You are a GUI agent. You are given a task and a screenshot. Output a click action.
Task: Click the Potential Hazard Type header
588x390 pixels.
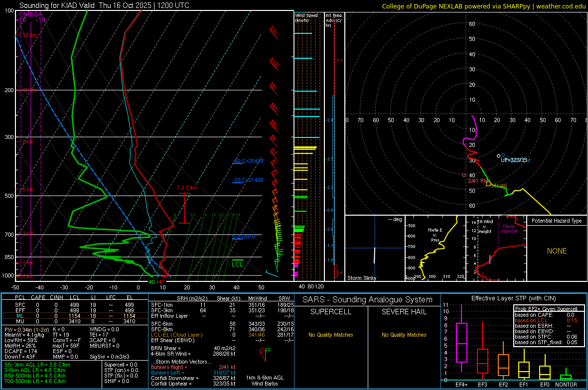(x=557, y=221)
